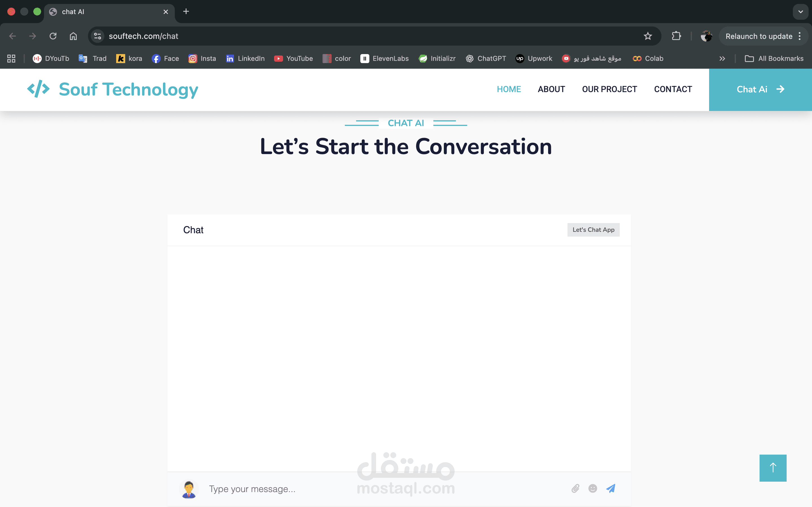This screenshot has width=812, height=507.
Task: Open the tab search dropdown arrow
Action: [800, 12]
